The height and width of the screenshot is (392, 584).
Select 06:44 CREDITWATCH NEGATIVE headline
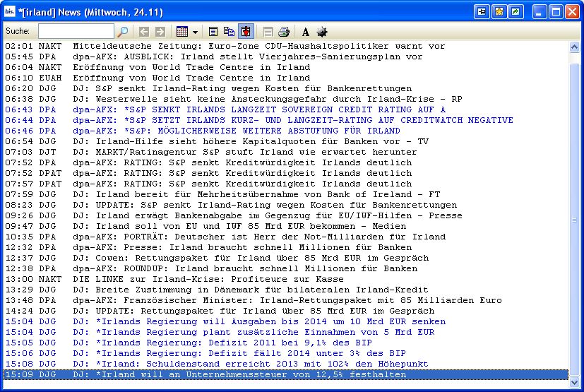[286, 120]
